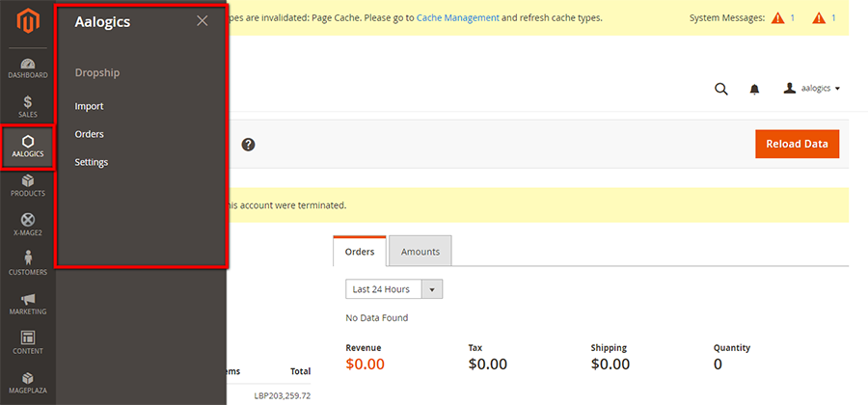Open the admin search magnifier
The width and height of the screenshot is (868, 405).
(721, 89)
